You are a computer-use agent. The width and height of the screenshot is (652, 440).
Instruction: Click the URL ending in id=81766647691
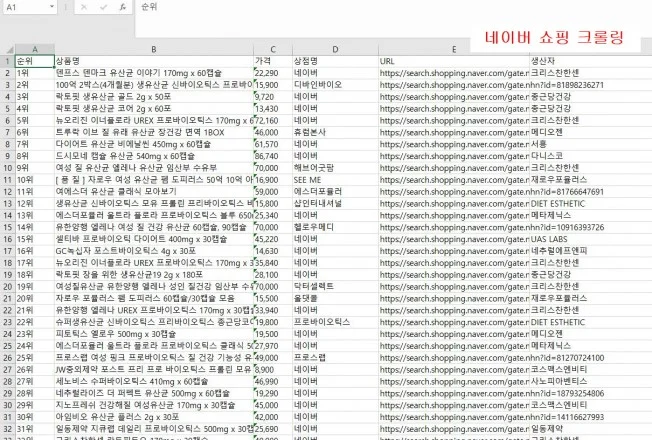click(x=491, y=192)
